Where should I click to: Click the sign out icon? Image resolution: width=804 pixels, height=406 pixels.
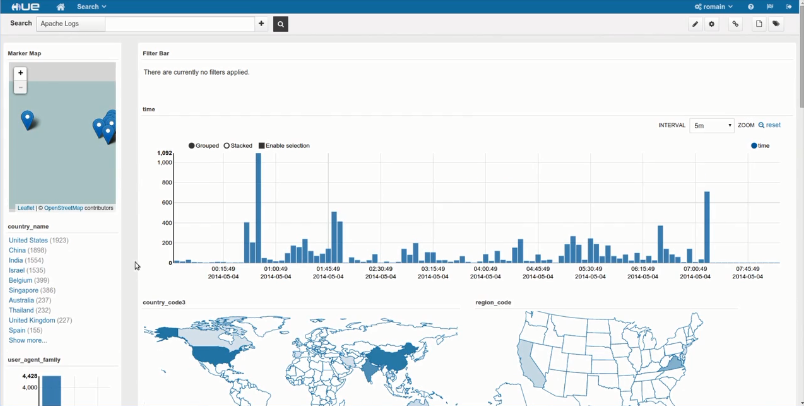coord(789,7)
